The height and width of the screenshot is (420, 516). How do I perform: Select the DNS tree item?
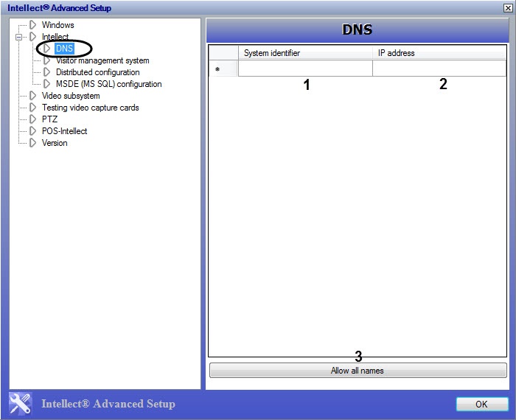click(x=65, y=49)
